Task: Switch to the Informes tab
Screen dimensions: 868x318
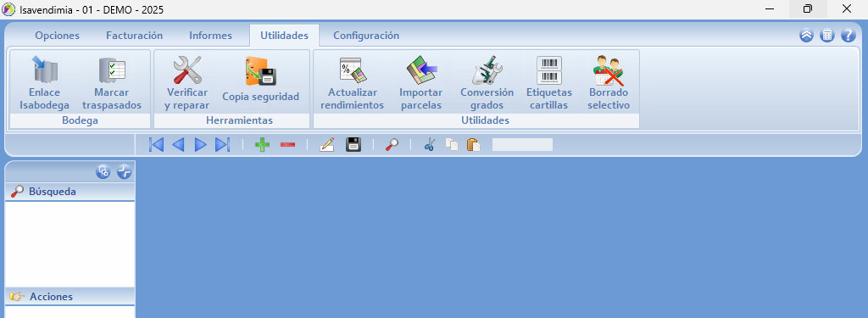Action: (210, 36)
